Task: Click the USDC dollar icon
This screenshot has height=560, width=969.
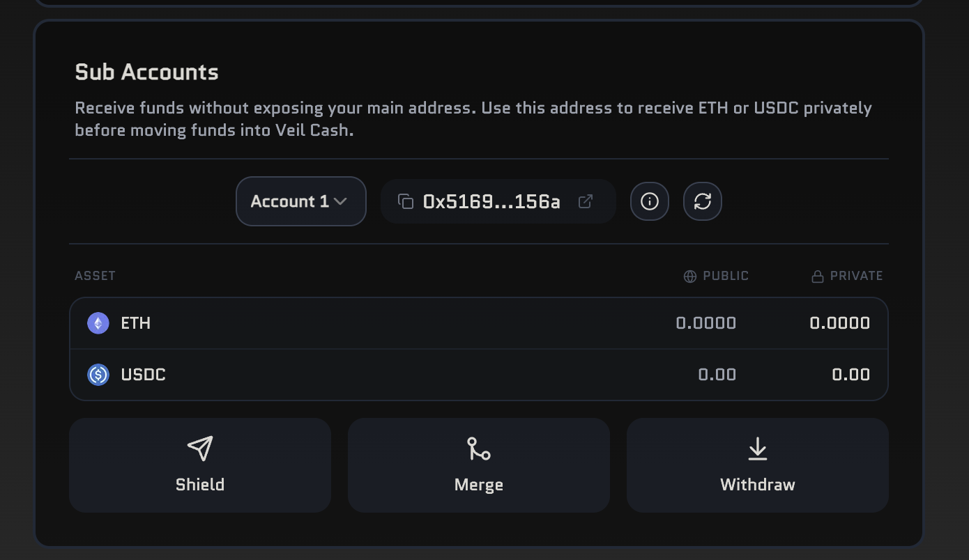Action: 98,374
